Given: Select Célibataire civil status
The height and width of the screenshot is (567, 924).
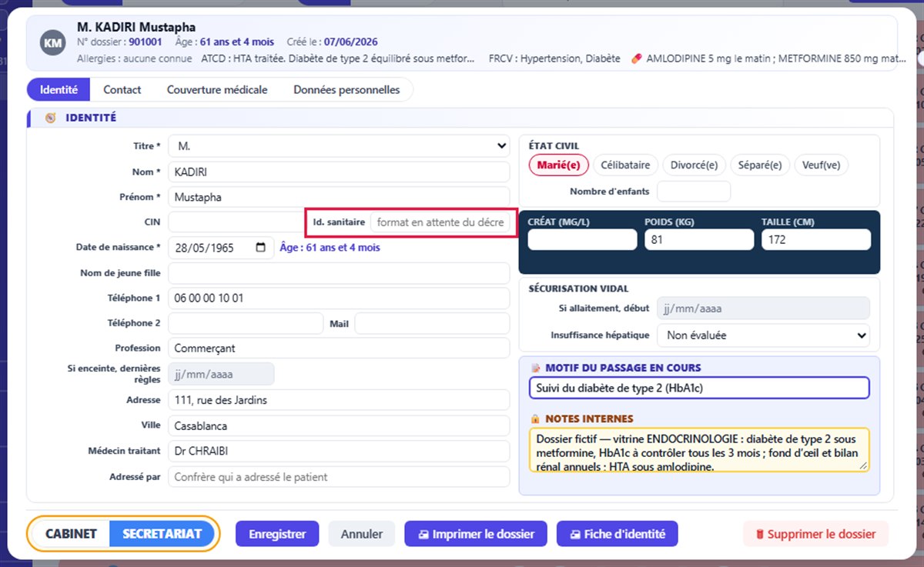Looking at the screenshot, I should (x=625, y=165).
